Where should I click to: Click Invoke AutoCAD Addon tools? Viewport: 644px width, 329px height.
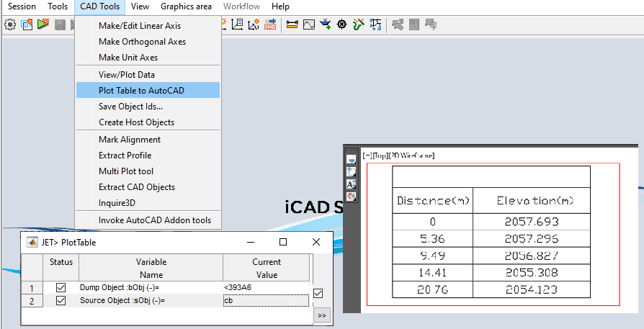(x=155, y=220)
